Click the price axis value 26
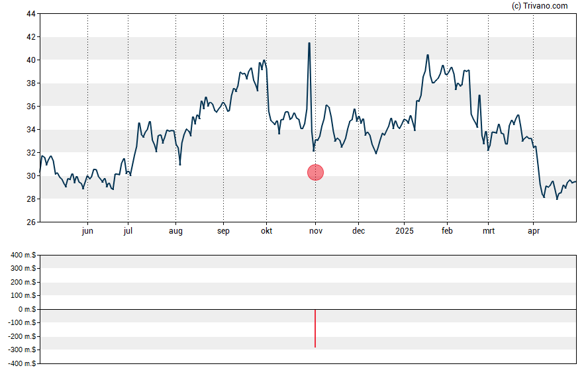 pos(31,222)
